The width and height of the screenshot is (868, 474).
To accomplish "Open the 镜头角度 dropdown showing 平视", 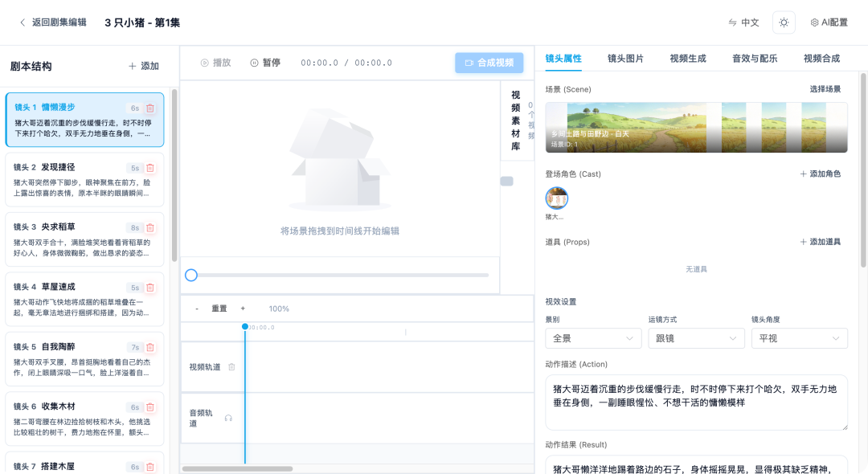I will pyautogui.click(x=799, y=338).
